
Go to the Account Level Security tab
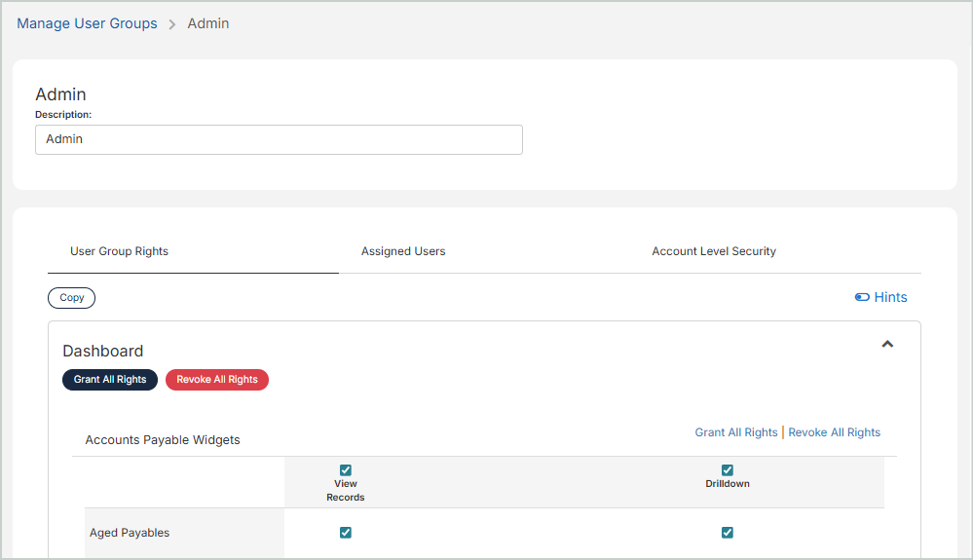714,251
